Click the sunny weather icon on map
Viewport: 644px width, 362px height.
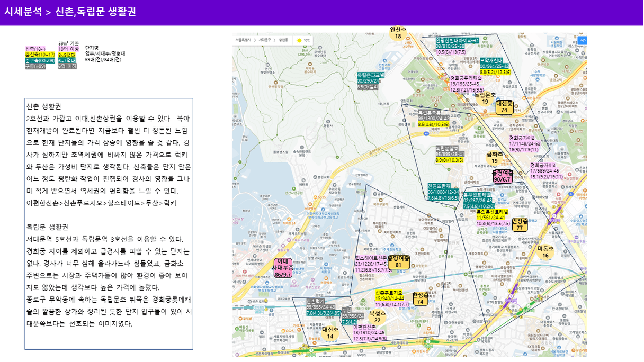(299, 40)
